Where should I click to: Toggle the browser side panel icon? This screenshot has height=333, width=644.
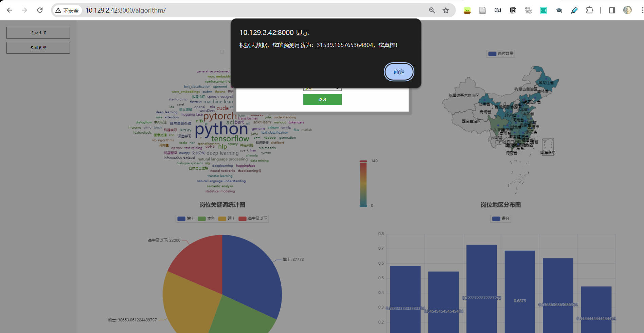(x=612, y=10)
